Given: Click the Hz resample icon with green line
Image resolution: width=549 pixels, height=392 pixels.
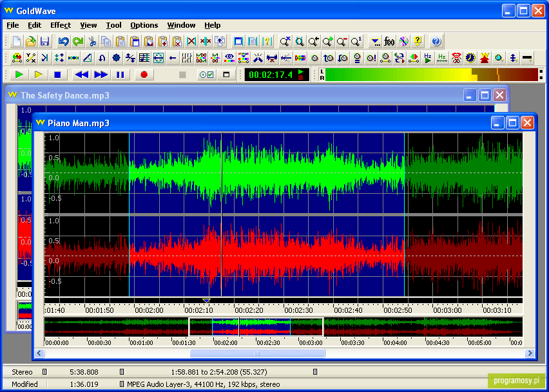Looking at the screenshot, I should pyautogui.click(x=442, y=58).
